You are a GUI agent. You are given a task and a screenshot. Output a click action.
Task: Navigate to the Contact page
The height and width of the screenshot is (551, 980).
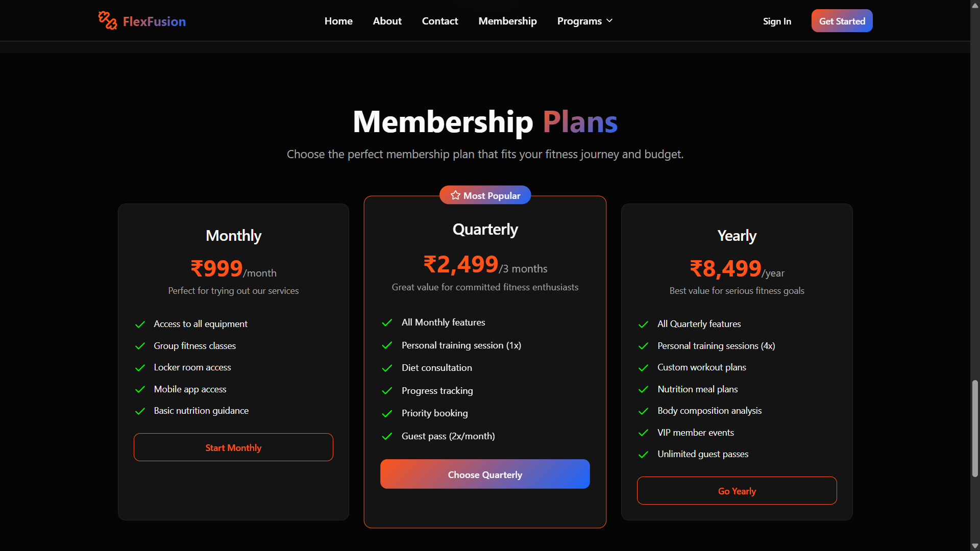439,21
